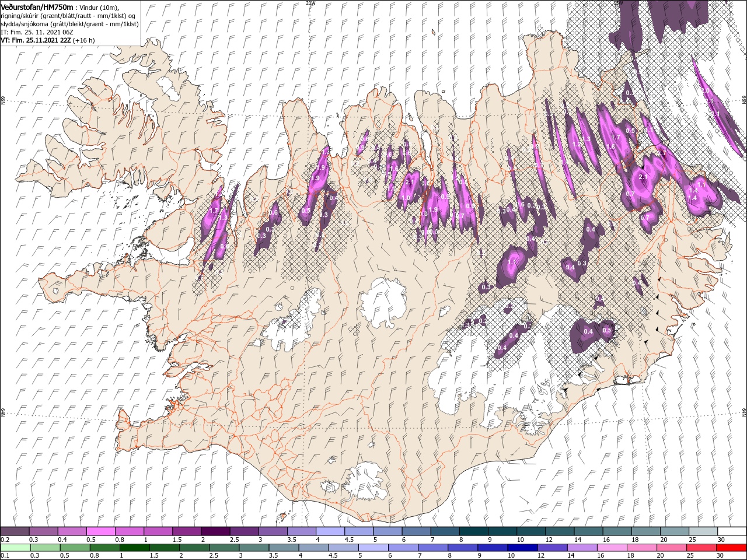Click the bright red 30 mm rain swatch

732,548
